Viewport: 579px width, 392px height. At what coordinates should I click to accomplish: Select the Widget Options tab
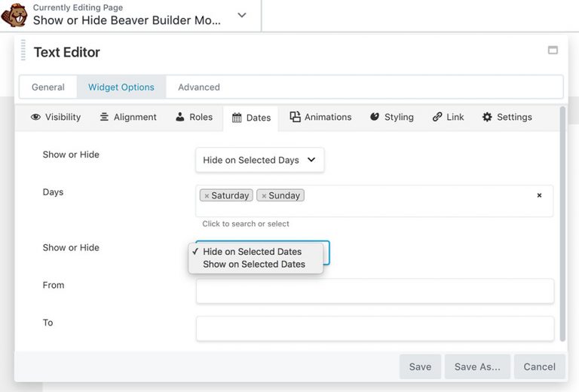pos(121,87)
